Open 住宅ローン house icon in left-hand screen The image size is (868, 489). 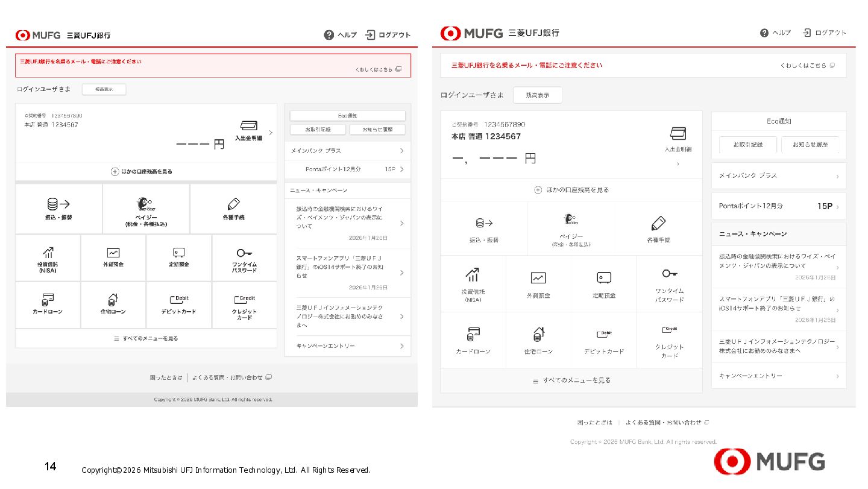point(113,299)
